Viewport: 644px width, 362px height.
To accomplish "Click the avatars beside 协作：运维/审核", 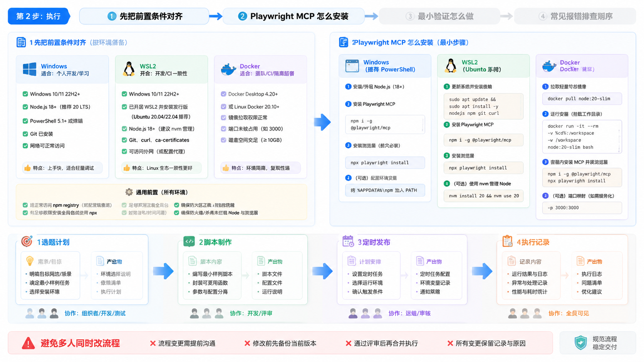I will [366, 313].
